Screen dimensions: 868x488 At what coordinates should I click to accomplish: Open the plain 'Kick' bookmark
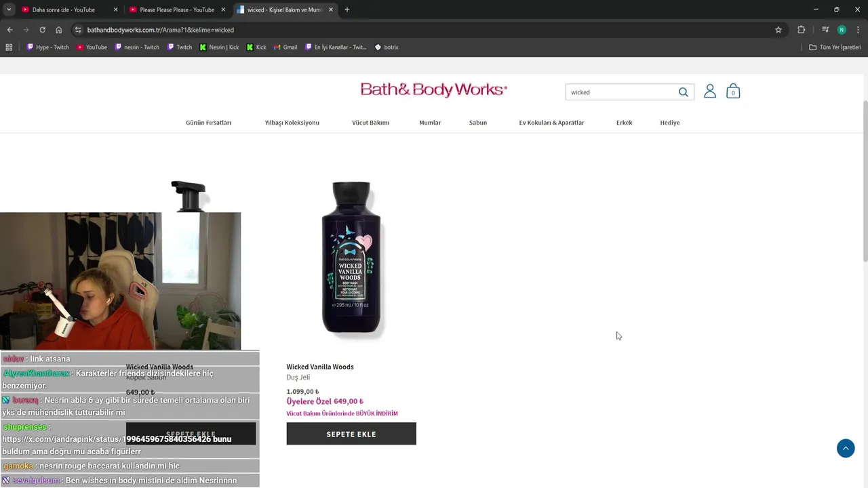click(256, 47)
